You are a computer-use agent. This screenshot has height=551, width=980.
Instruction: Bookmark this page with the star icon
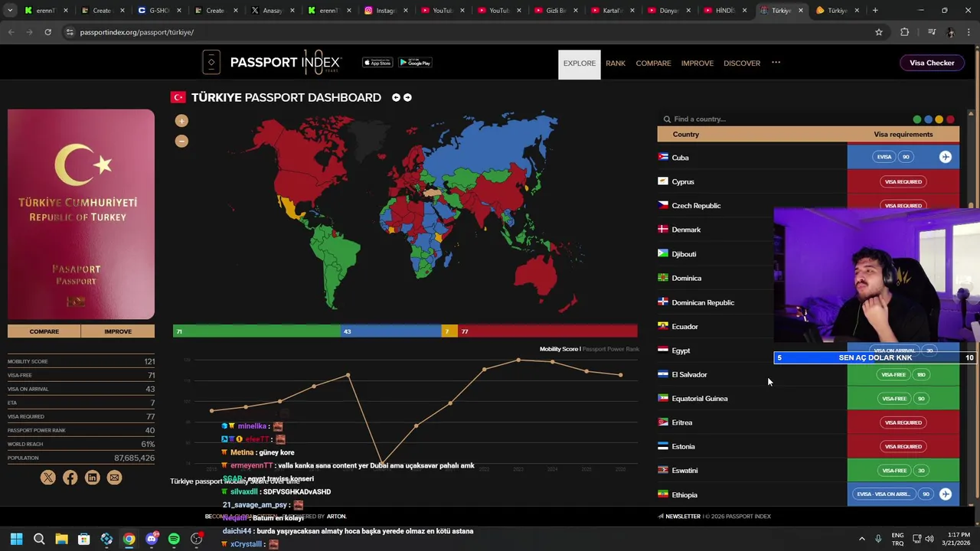(879, 32)
